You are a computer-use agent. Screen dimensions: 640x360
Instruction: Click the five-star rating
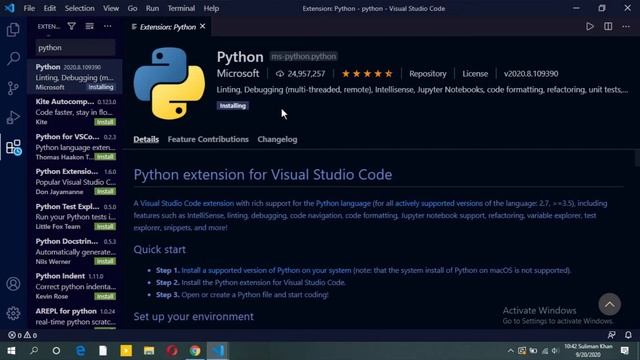(x=367, y=74)
